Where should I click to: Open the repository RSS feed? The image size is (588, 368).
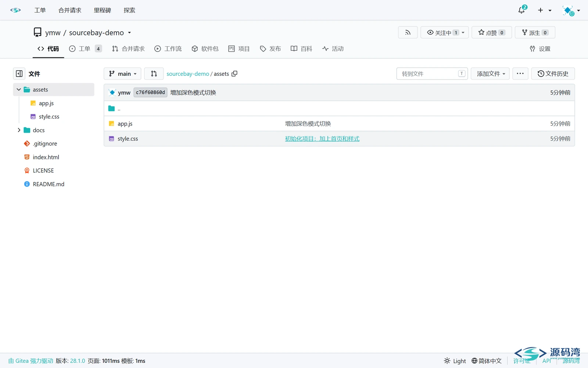click(408, 32)
